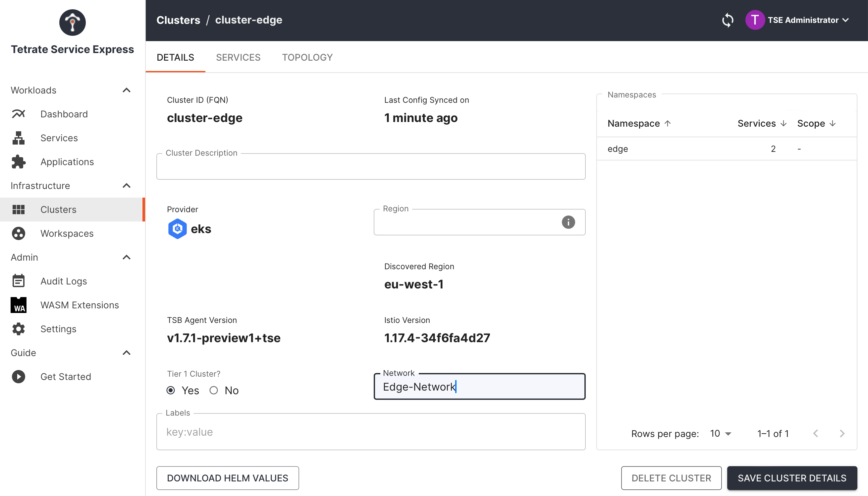Click the Labels key:value field
Screen dimensions: 868x496
coord(371,432)
